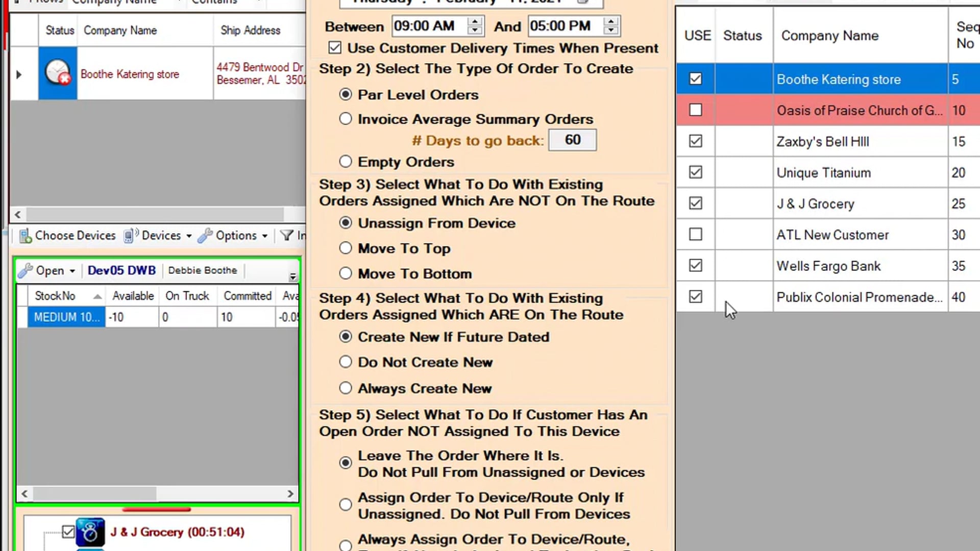Click the Choose Devices icon
980x551 pixels.
(26, 236)
